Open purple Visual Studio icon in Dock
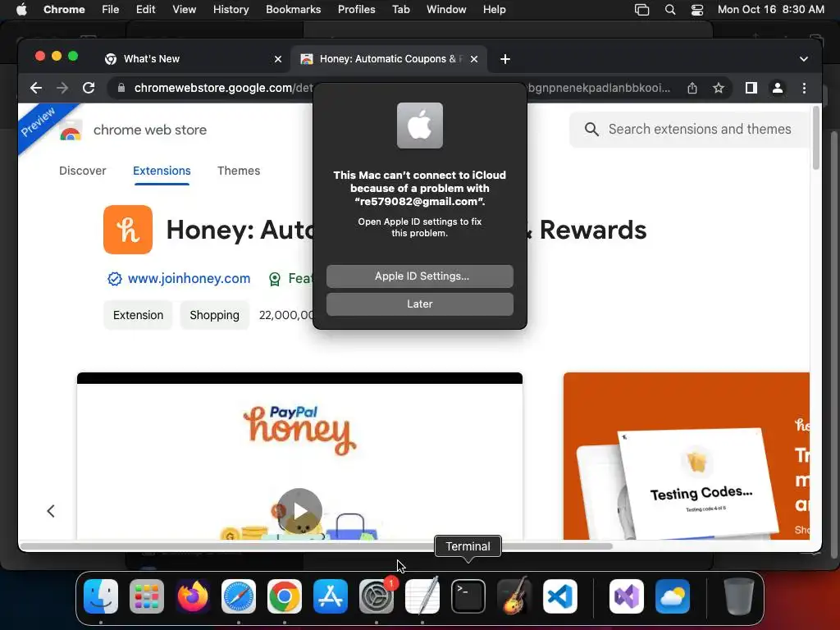 coord(626,596)
